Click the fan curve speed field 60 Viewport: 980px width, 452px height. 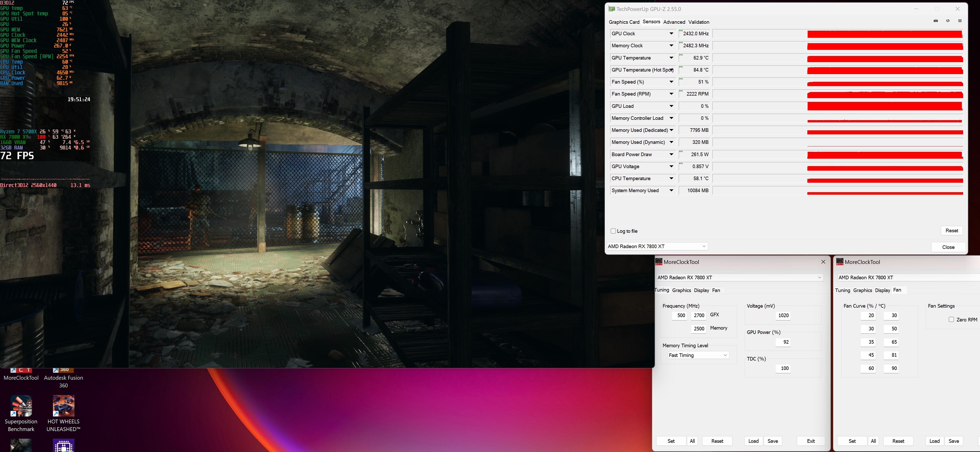click(x=868, y=368)
